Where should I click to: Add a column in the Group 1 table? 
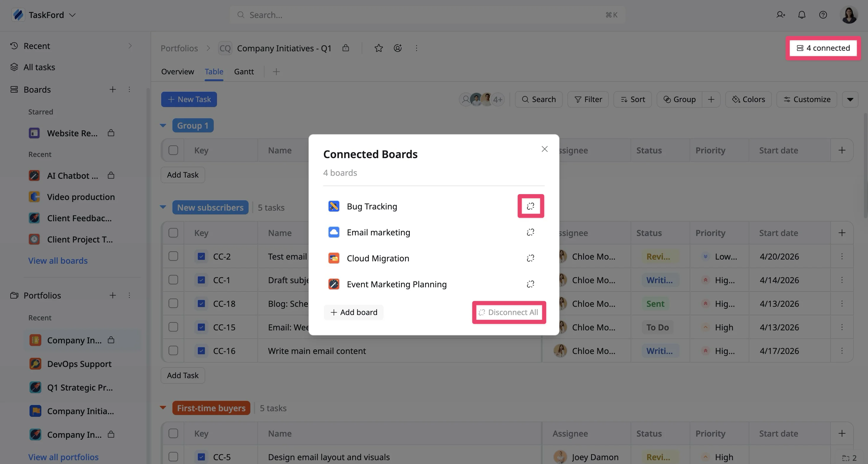(x=842, y=150)
